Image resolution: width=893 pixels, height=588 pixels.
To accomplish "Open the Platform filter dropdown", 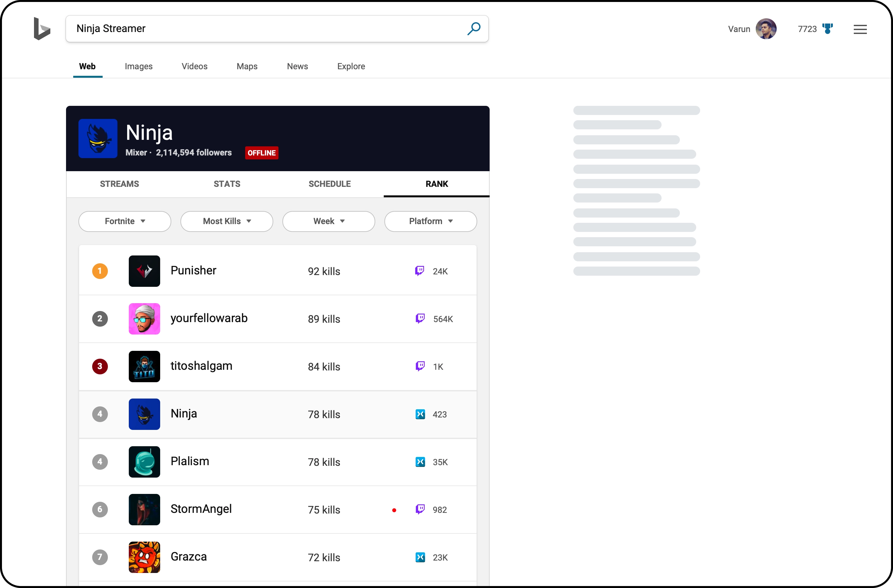I will coord(431,221).
